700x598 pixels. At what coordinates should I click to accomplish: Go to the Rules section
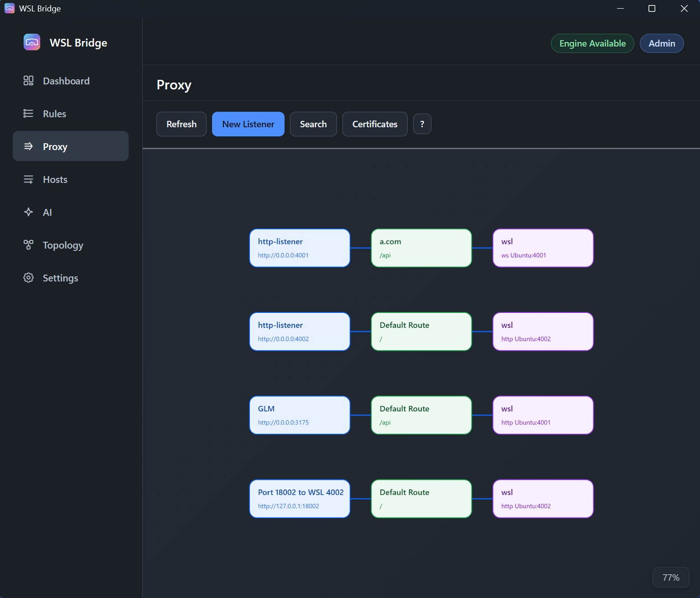click(x=71, y=114)
